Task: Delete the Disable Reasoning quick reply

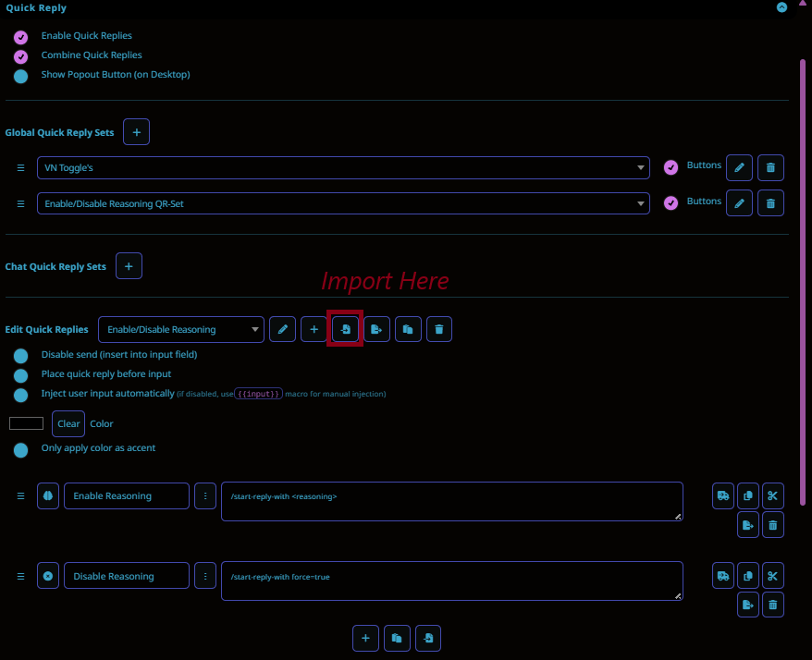Action: pos(773,605)
